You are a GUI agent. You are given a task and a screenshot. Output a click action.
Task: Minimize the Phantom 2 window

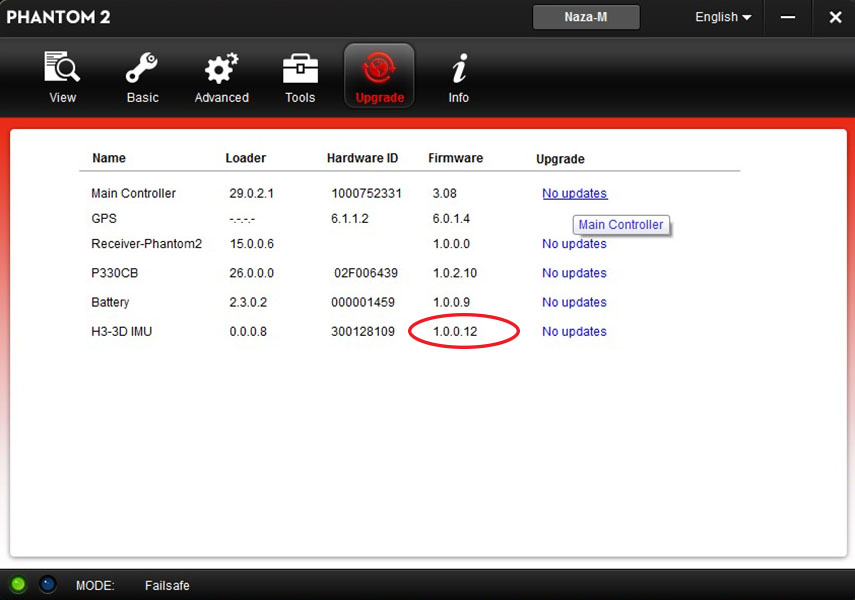pos(787,17)
